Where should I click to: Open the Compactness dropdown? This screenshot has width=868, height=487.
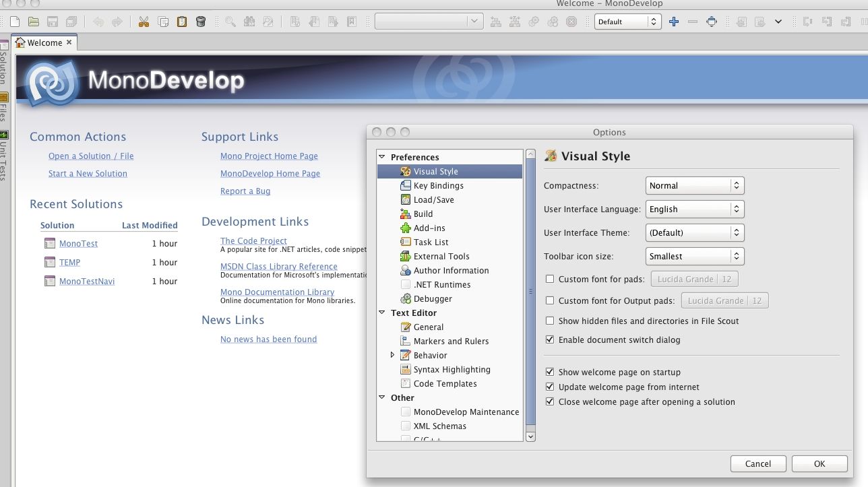[x=695, y=185]
